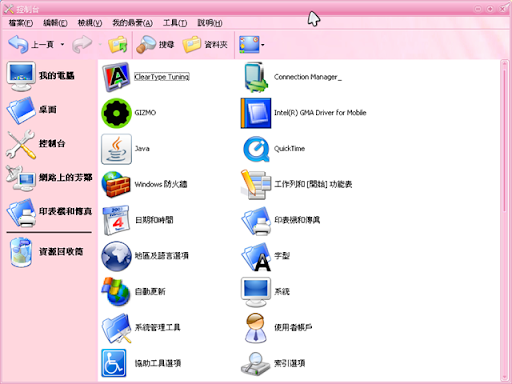This screenshot has height=384, width=512.
Task: Expand the forward history dropdown arrow
Action: 100,44
